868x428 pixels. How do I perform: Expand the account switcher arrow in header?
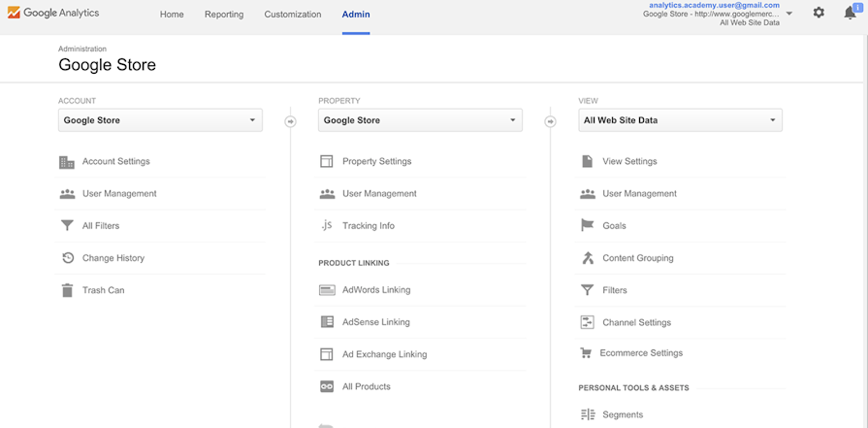[789, 14]
